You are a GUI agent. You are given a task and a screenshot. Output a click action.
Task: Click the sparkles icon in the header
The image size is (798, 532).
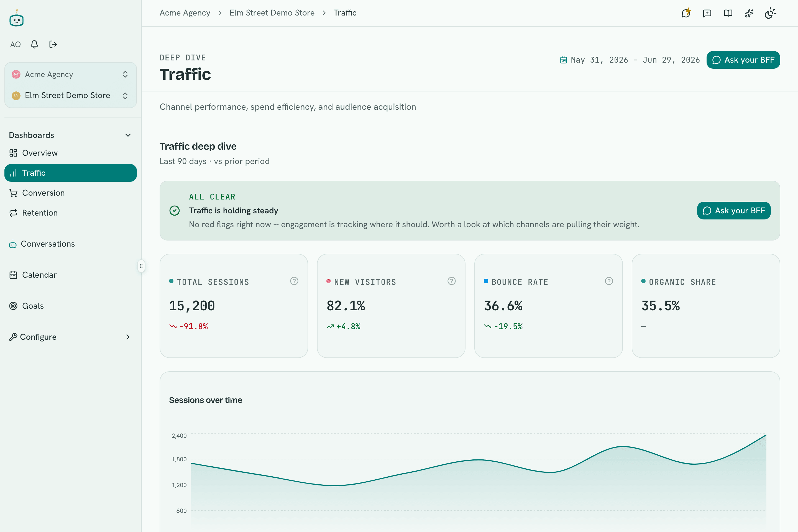[749, 13]
